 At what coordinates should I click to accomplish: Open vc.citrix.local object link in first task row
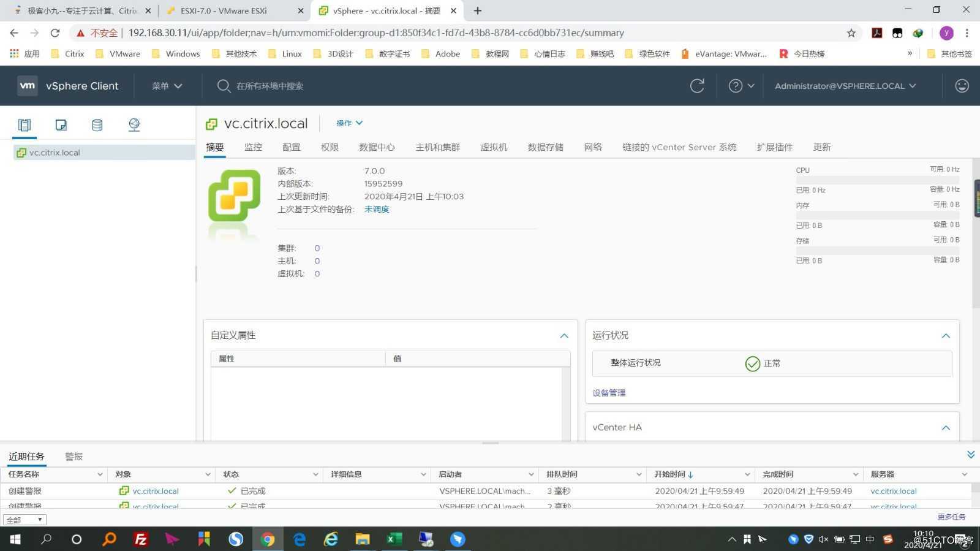pos(156,491)
